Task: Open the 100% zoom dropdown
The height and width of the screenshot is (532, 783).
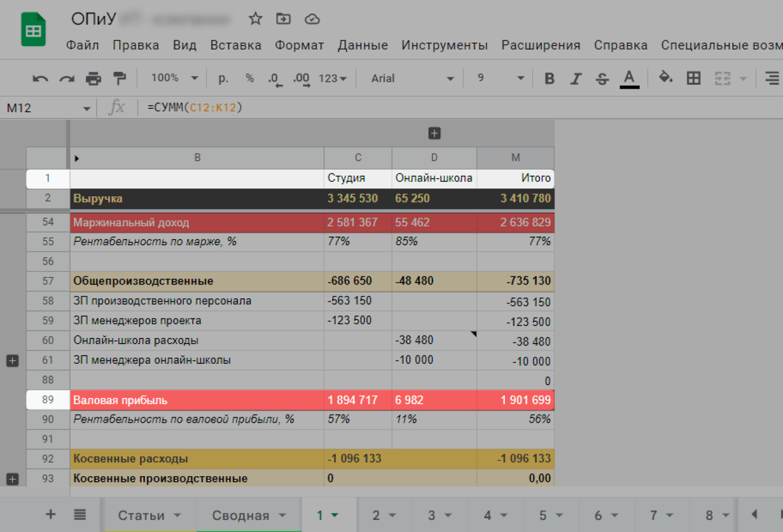Action: (174, 78)
